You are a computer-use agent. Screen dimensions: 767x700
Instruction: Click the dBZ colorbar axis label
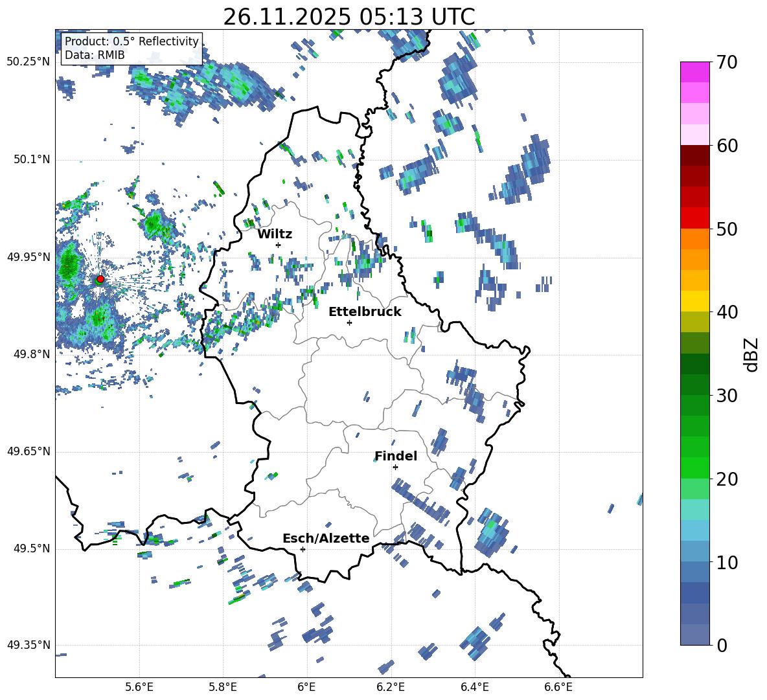[751, 354]
